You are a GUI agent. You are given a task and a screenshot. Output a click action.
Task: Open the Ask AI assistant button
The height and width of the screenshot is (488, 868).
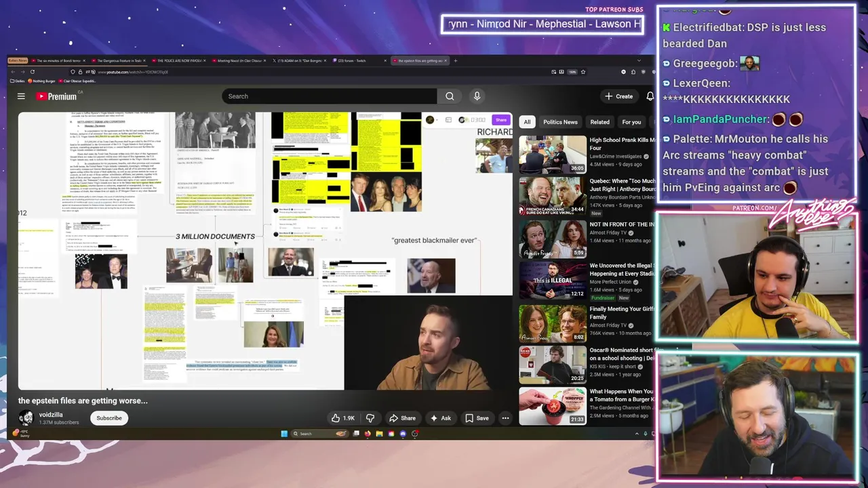(440, 418)
